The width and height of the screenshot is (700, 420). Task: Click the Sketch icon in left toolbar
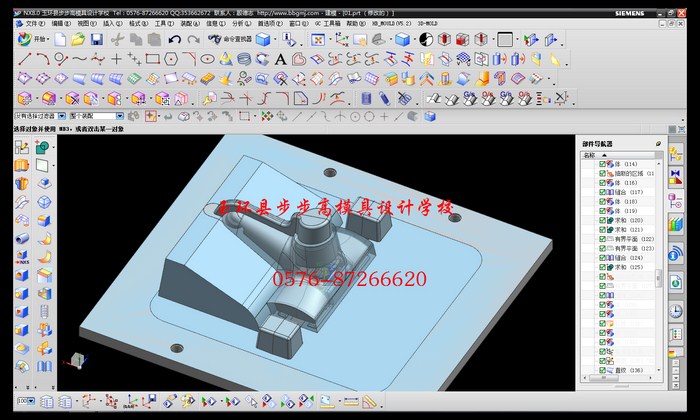coord(22,147)
